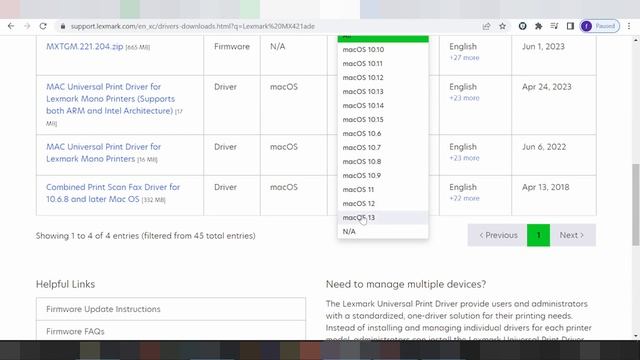Click 'Need to manage multiple devices?' heading
This screenshot has width=640, height=360.
pyautogui.click(x=406, y=284)
